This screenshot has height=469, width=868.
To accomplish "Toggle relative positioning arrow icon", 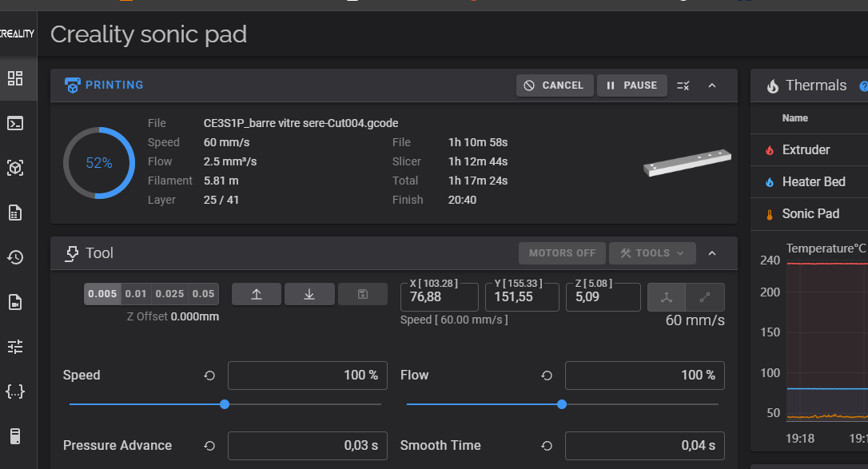I will click(705, 297).
